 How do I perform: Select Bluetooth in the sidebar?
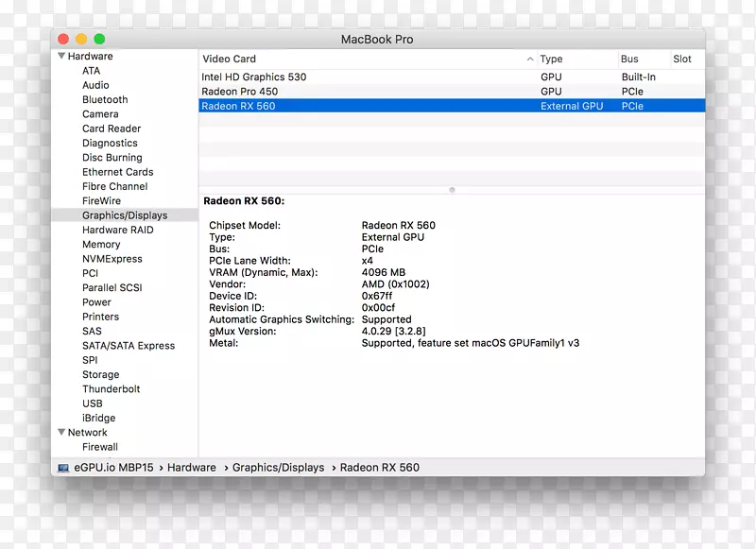point(104,99)
